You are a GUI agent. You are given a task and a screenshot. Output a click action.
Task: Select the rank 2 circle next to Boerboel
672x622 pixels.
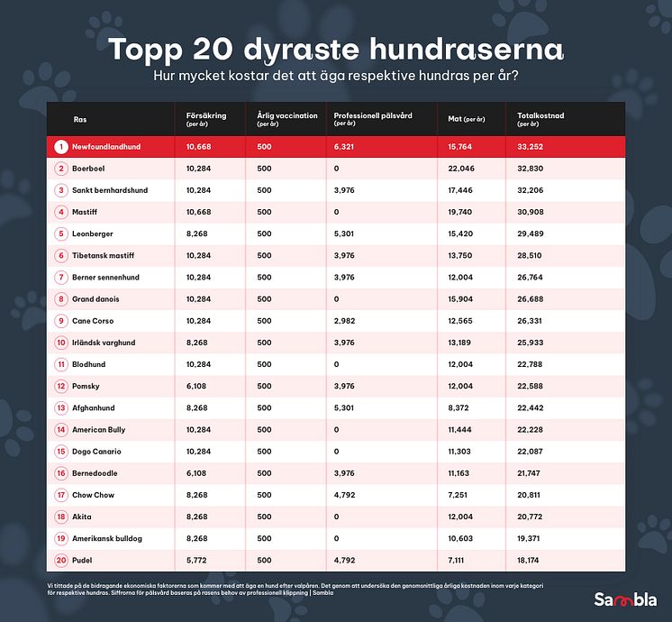coord(61,169)
